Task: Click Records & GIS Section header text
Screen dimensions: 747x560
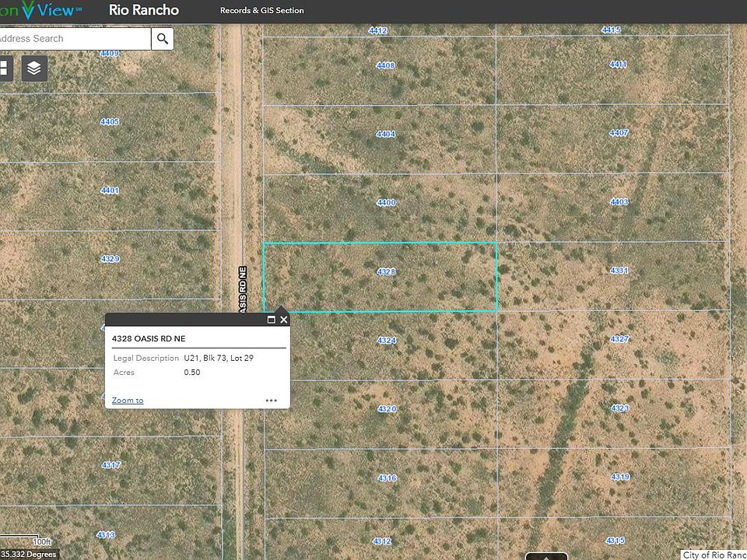Action: [x=262, y=11]
